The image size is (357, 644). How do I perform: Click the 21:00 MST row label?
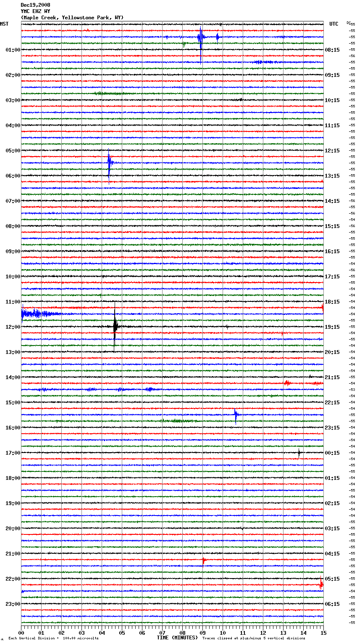(13, 554)
